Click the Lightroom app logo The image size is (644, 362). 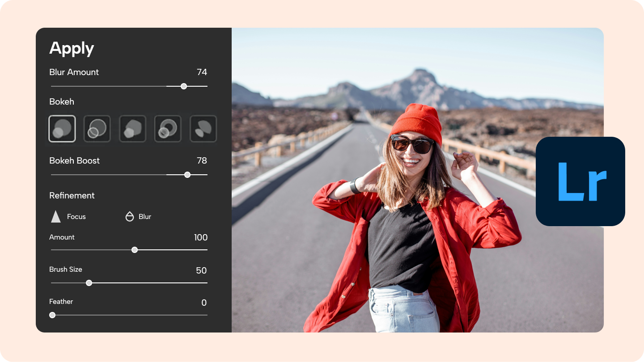(580, 181)
